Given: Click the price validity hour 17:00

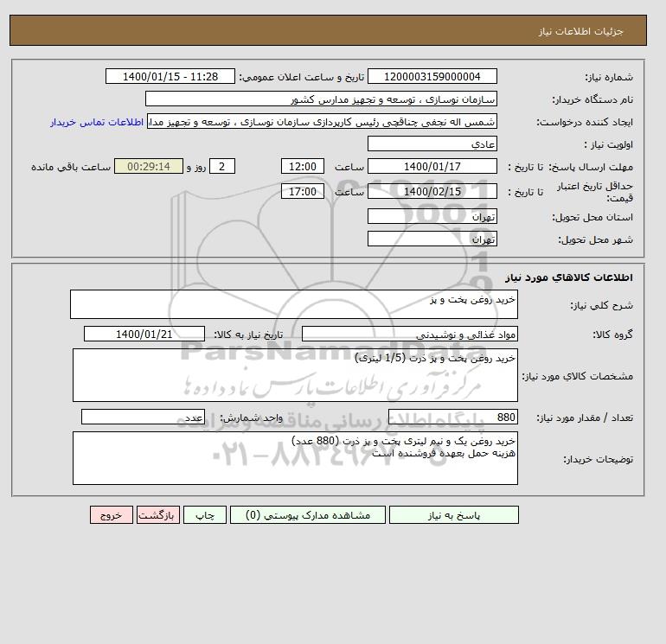Looking at the screenshot, I should point(303,191).
